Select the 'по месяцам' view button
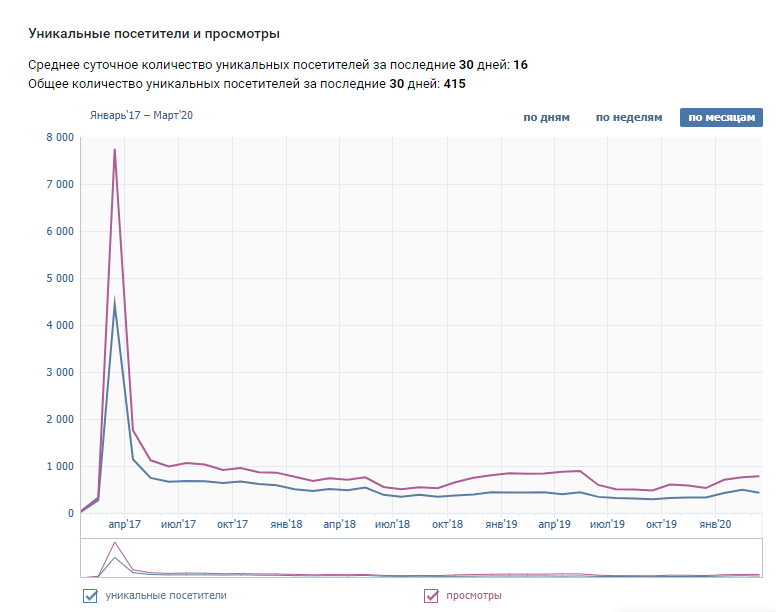The height and width of the screenshot is (612, 776). [721, 118]
